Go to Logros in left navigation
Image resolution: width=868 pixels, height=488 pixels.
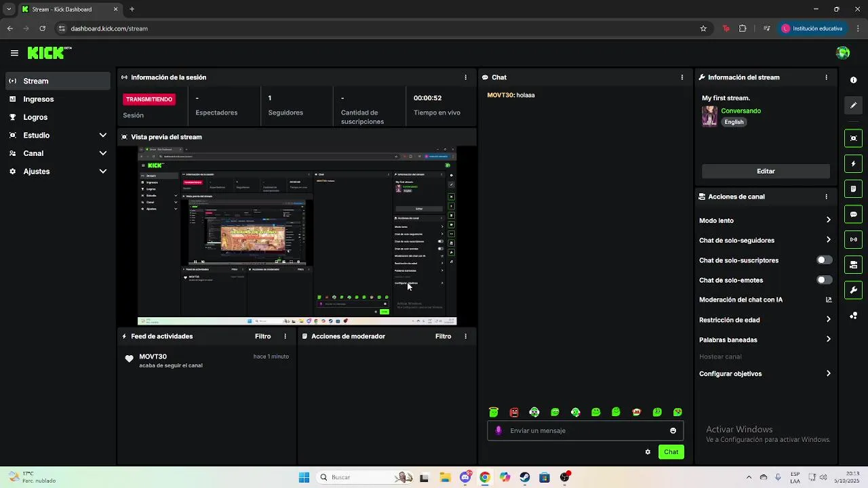coord(58,117)
